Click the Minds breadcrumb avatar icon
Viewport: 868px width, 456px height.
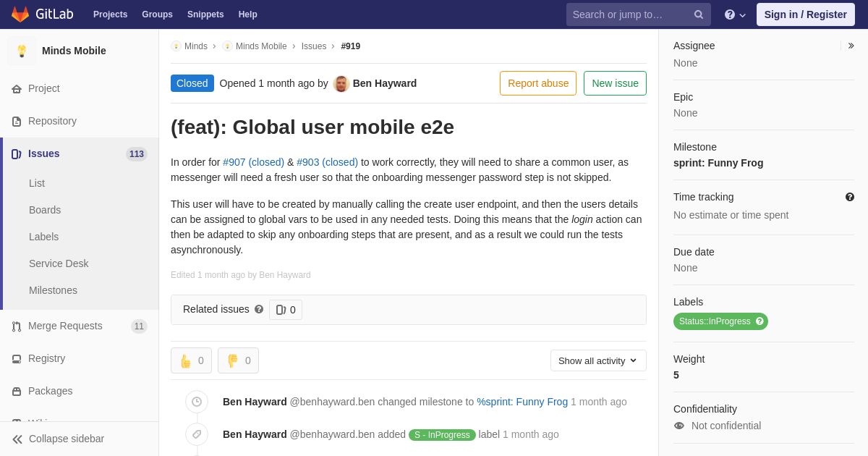pos(176,46)
